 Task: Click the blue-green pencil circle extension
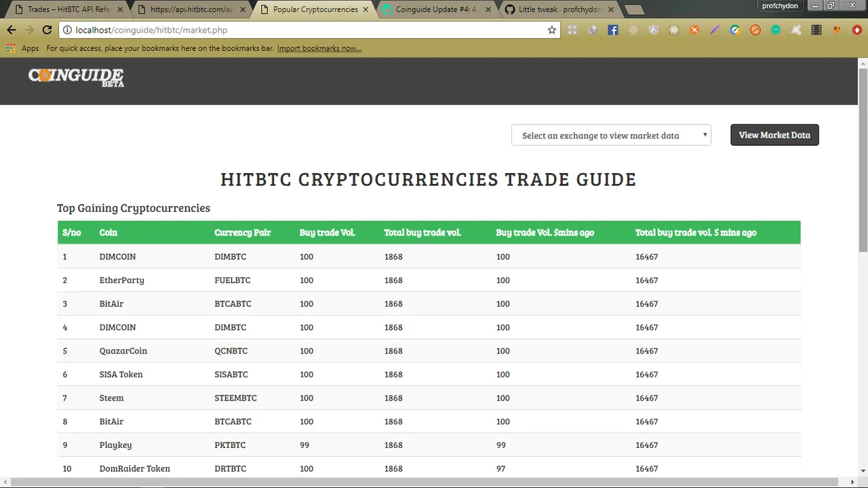735,30
